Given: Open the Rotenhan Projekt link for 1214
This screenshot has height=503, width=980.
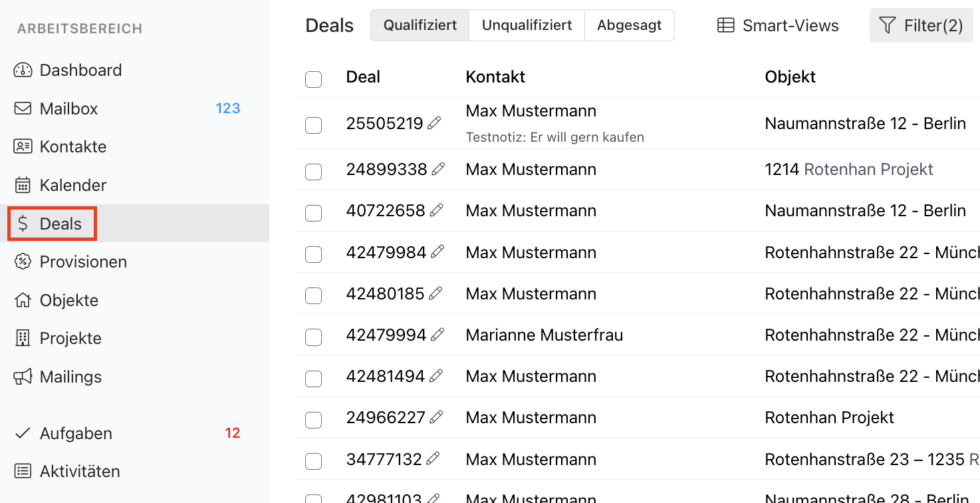Looking at the screenshot, I should [868, 169].
